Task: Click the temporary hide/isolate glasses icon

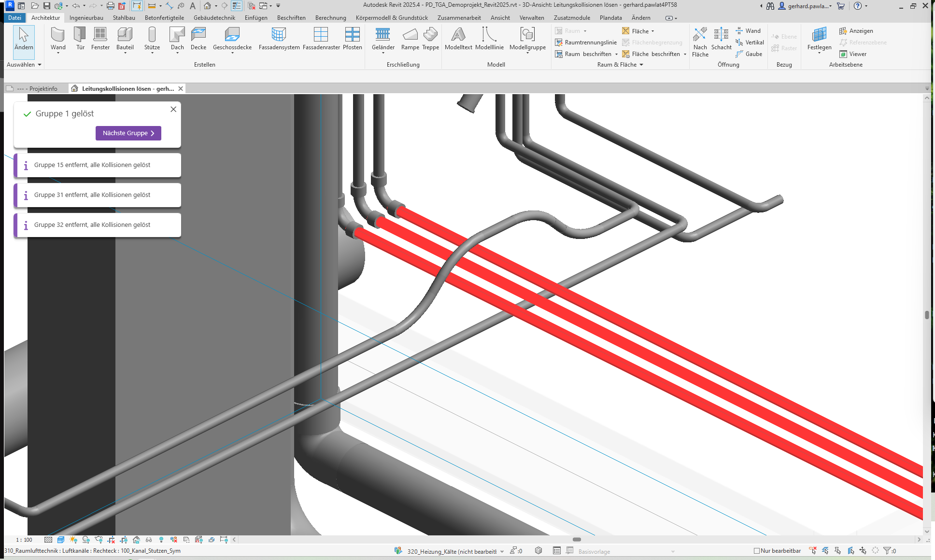Action: (x=149, y=540)
